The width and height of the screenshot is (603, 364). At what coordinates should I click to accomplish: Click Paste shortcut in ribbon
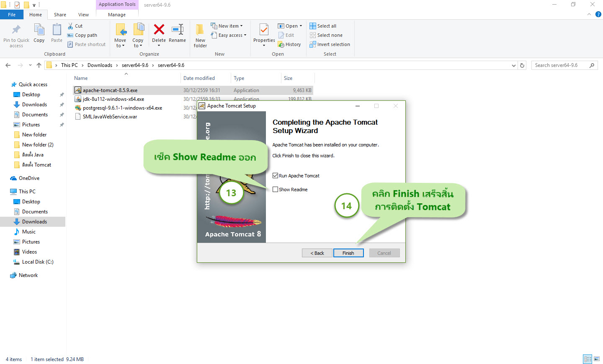point(87,44)
